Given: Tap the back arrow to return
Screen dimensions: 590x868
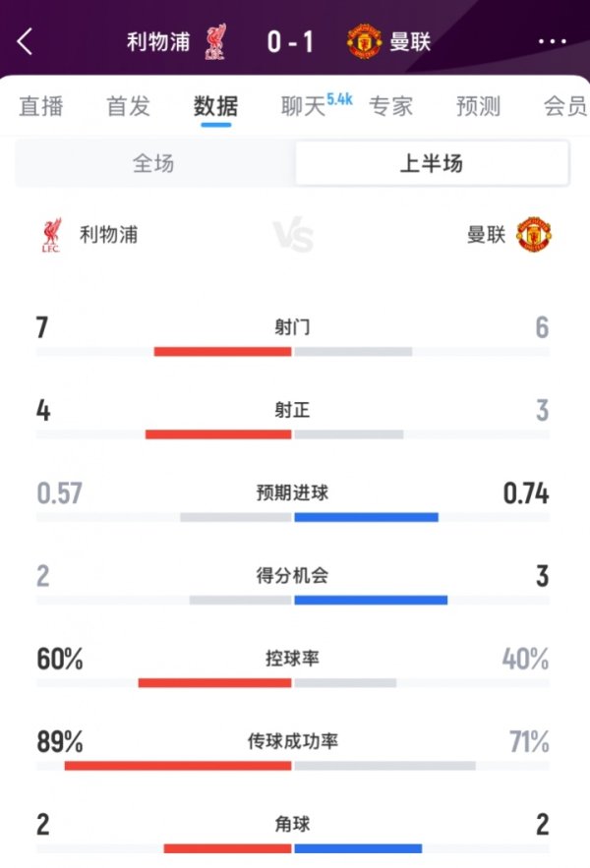Looking at the screenshot, I should 25,39.
